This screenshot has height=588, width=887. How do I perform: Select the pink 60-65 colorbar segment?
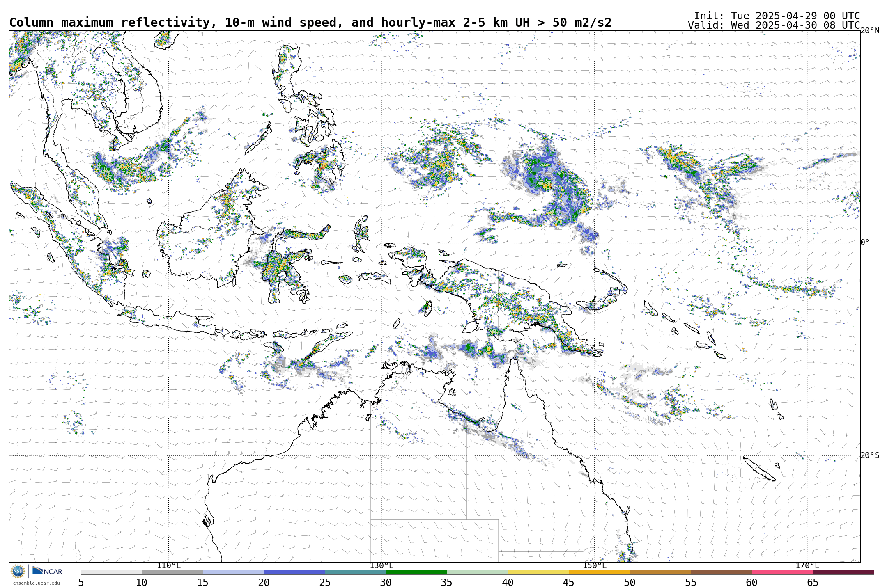[x=782, y=572]
